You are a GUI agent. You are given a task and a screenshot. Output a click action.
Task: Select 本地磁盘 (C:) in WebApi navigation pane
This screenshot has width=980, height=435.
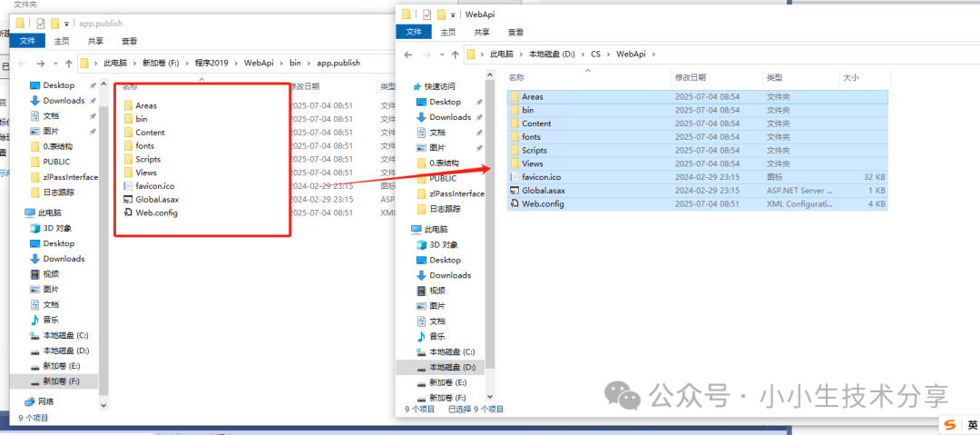click(x=445, y=352)
